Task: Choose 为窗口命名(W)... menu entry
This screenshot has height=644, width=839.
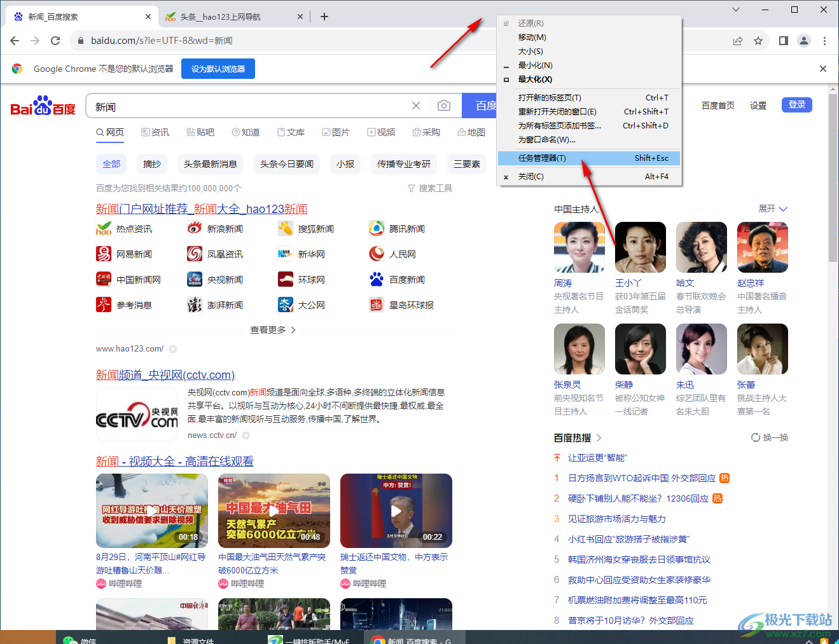Action: (x=589, y=140)
